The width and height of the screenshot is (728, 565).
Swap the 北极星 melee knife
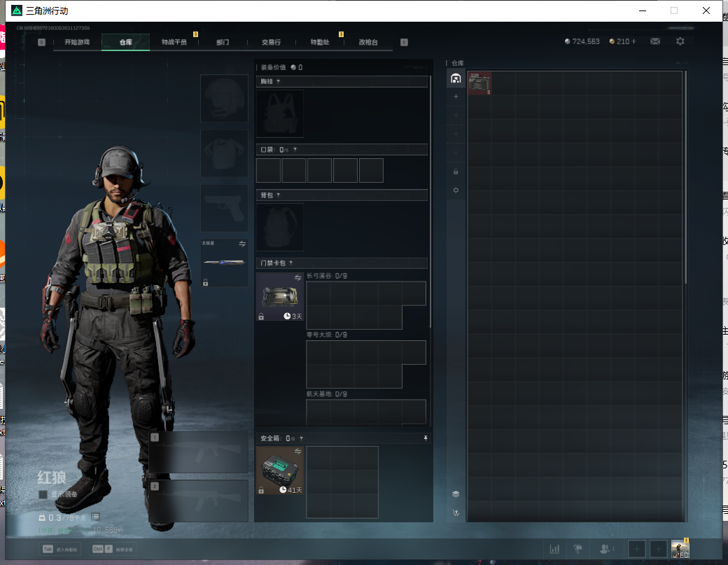(242, 244)
